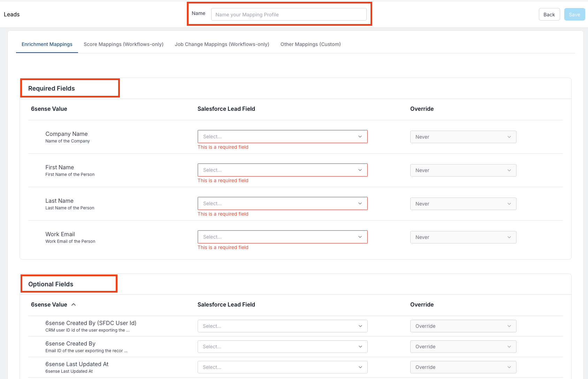This screenshot has width=588, height=379.
Task: Click the Company Name row label
Action: pyautogui.click(x=67, y=134)
